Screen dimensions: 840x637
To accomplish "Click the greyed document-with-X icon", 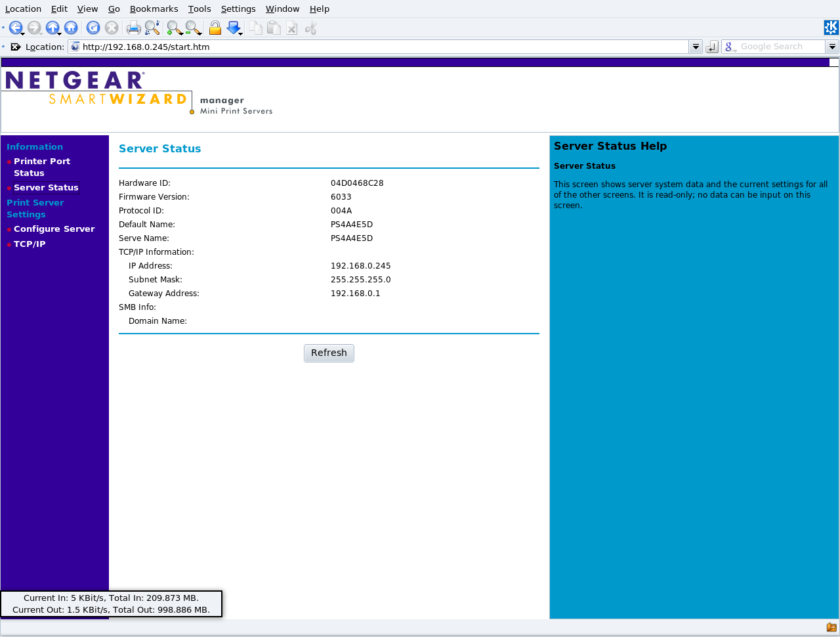I will (x=292, y=28).
